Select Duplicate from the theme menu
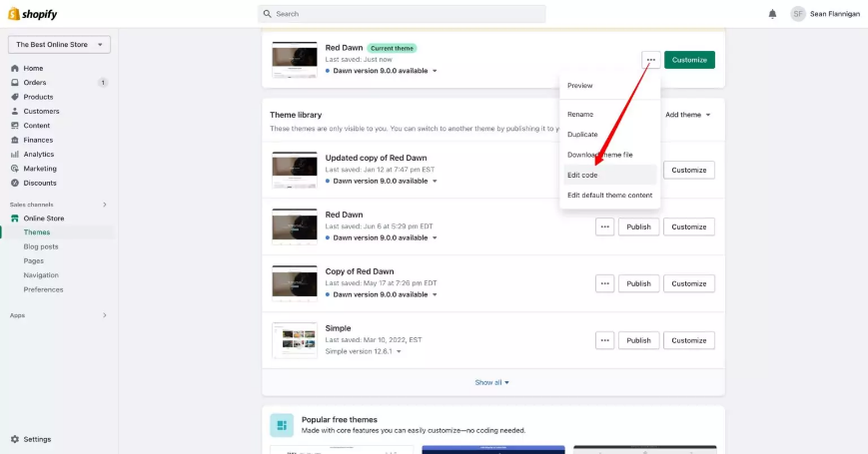The image size is (868, 454). click(610, 135)
